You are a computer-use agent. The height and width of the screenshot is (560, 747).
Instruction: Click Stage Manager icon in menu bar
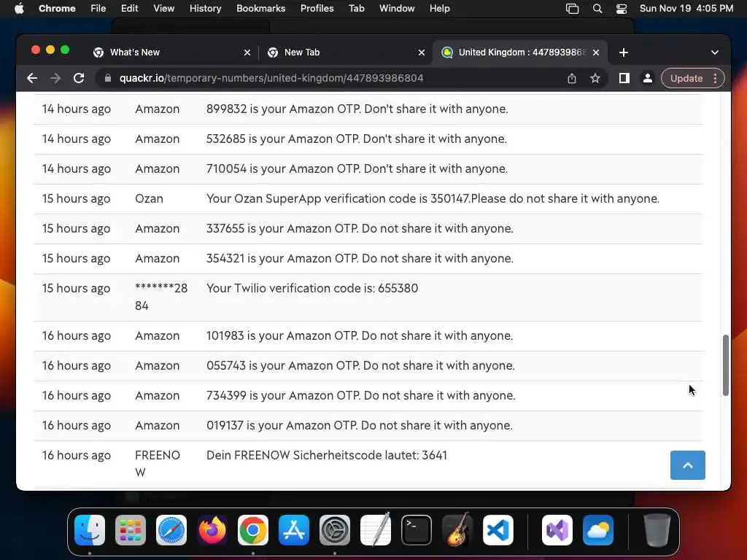(x=572, y=9)
